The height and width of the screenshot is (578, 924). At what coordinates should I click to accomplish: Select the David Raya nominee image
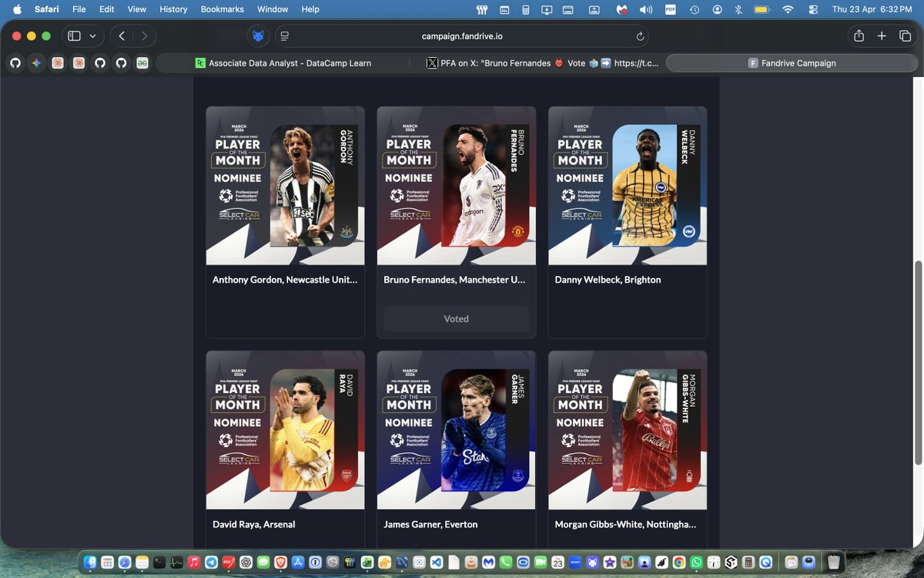(x=285, y=430)
